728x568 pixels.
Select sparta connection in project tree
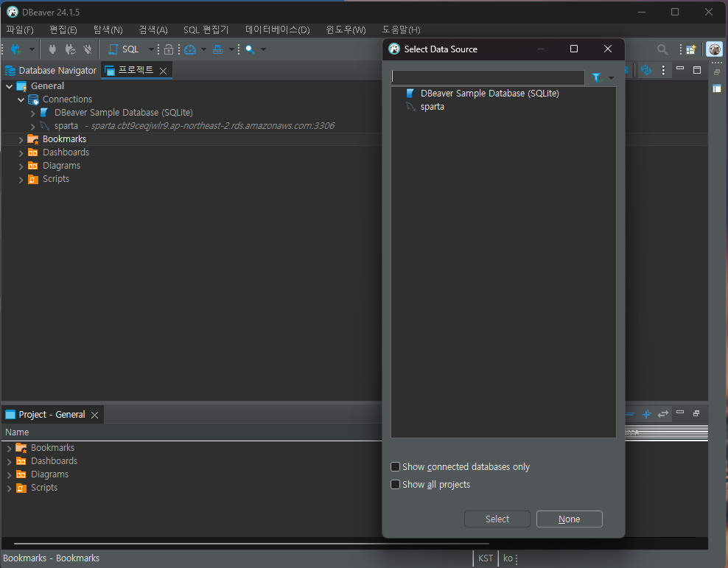66,126
